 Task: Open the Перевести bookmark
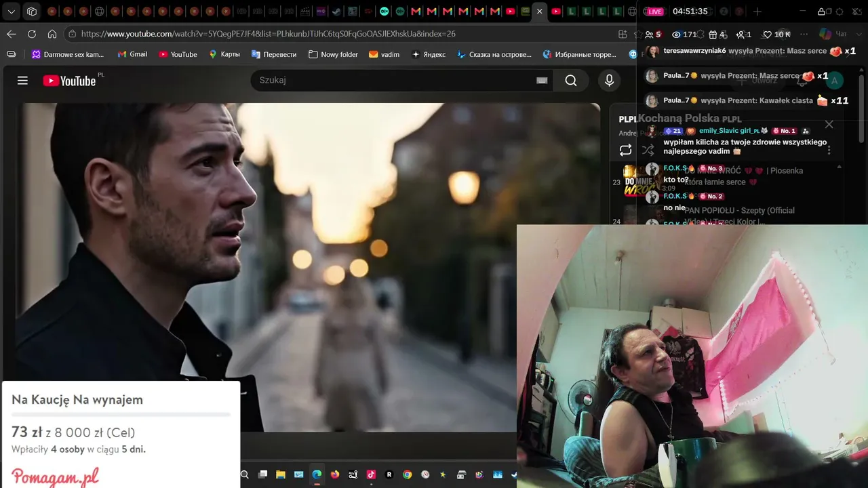pyautogui.click(x=274, y=54)
